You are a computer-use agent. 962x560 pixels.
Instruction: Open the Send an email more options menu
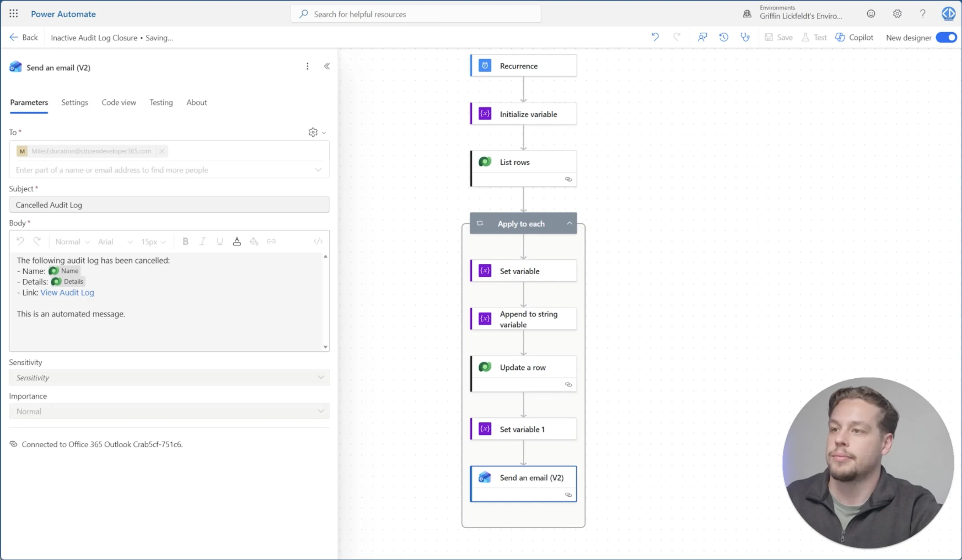(307, 66)
